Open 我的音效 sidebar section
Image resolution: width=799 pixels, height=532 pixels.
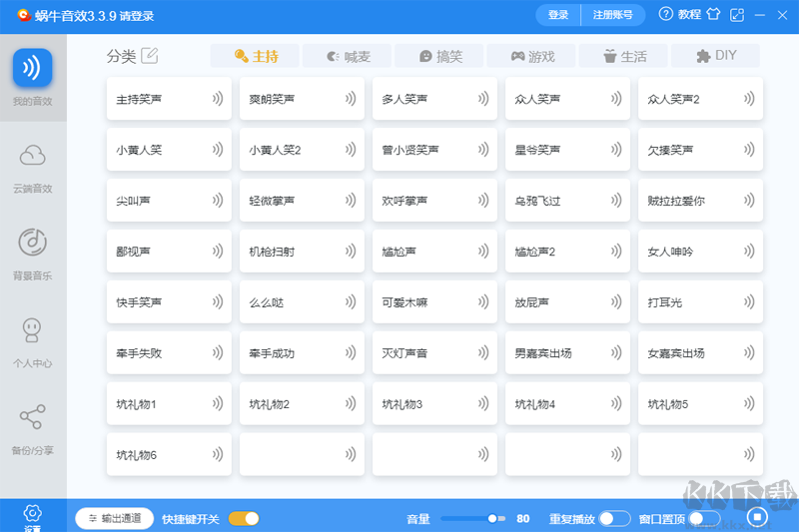pos(33,78)
